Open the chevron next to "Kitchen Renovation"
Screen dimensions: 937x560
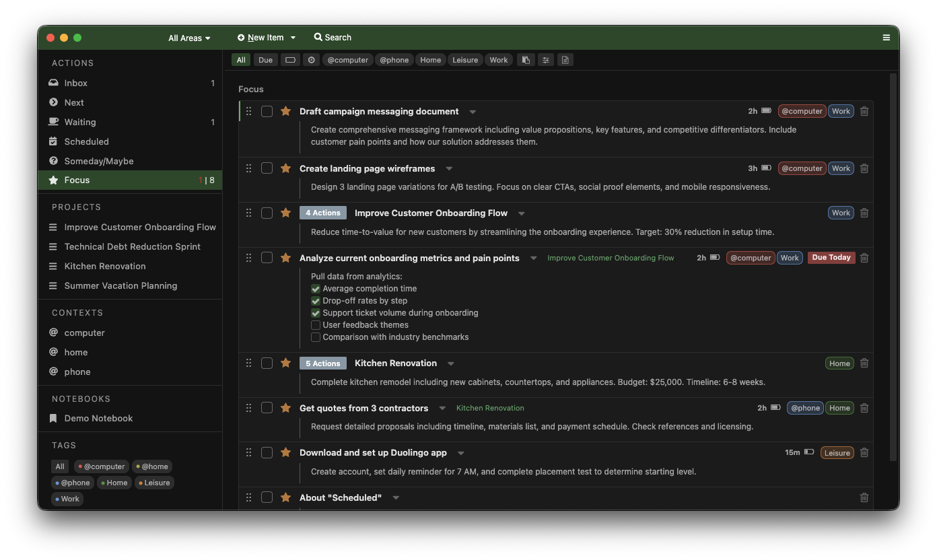pyautogui.click(x=450, y=363)
